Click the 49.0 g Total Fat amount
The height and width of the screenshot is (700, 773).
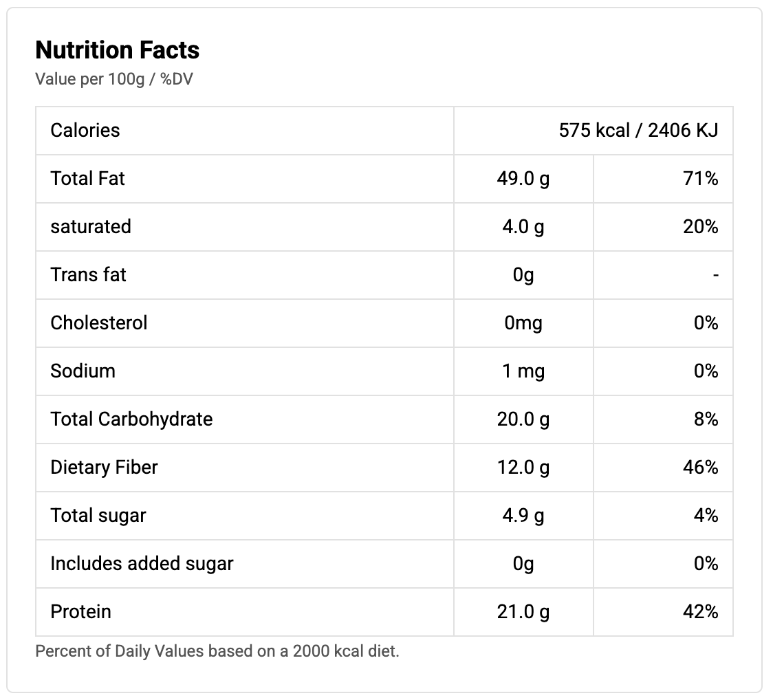pyautogui.click(x=523, y=179)
